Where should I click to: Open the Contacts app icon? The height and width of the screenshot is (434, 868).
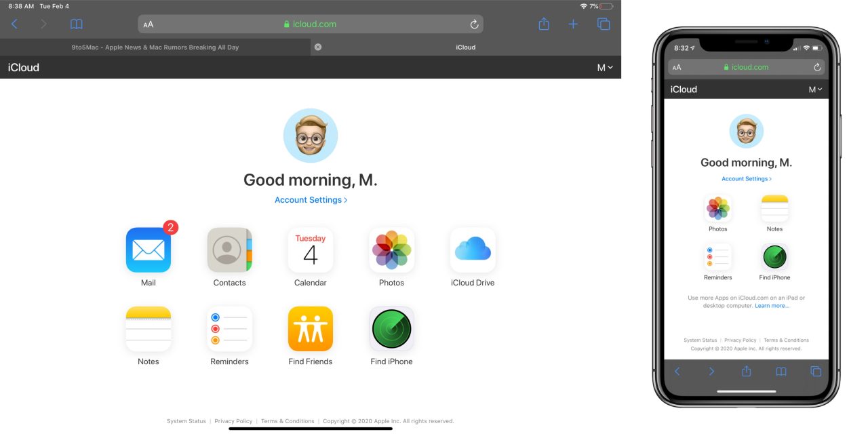tap(229, 250)
